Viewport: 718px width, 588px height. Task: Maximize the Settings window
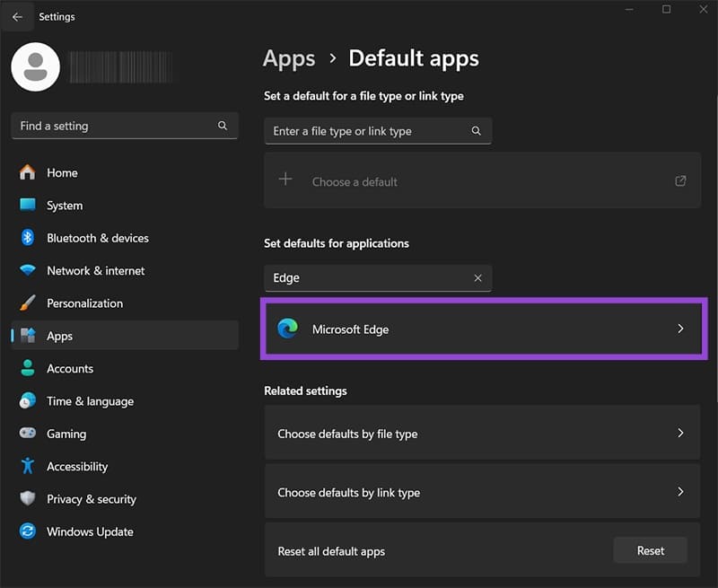point(667,9)
